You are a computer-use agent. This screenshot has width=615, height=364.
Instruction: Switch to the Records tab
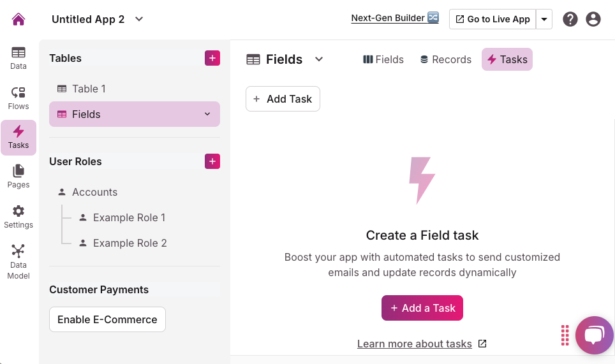pos(445,59)
